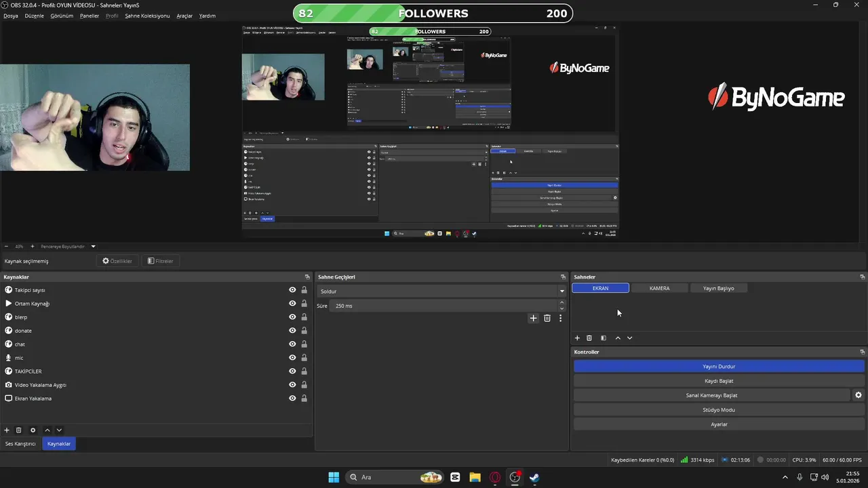Increase transition duration with up stepper

coord(561,302)
